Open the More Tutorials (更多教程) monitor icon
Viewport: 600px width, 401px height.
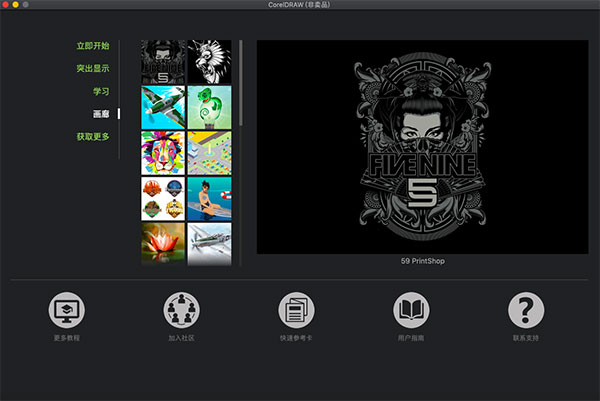(67, 310)
